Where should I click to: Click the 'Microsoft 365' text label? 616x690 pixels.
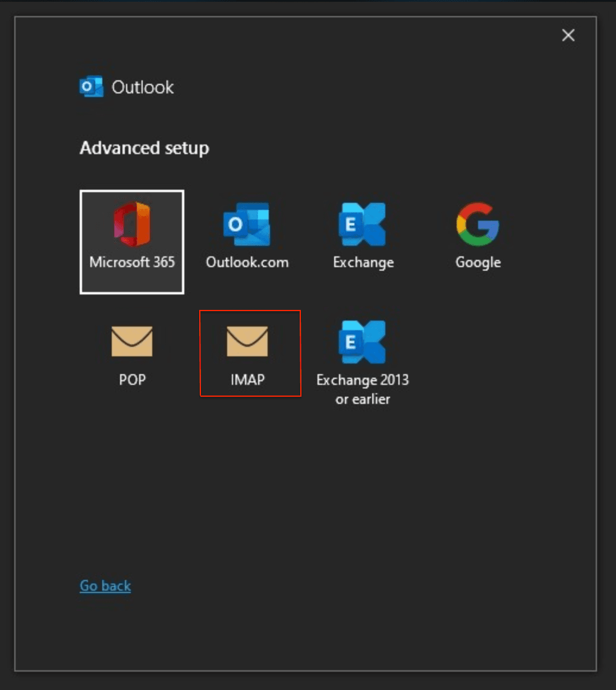click(132, 262)
